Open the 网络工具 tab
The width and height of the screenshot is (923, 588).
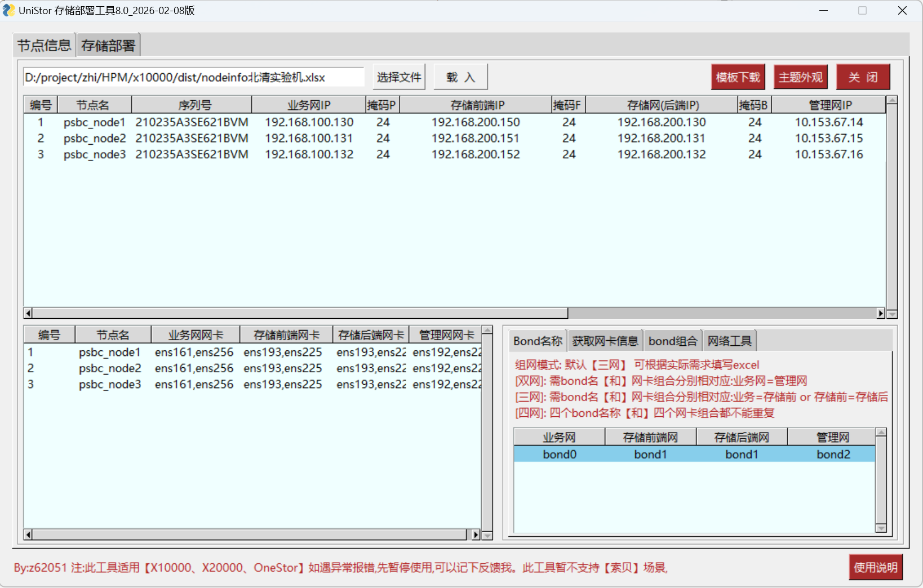point(729,341)
